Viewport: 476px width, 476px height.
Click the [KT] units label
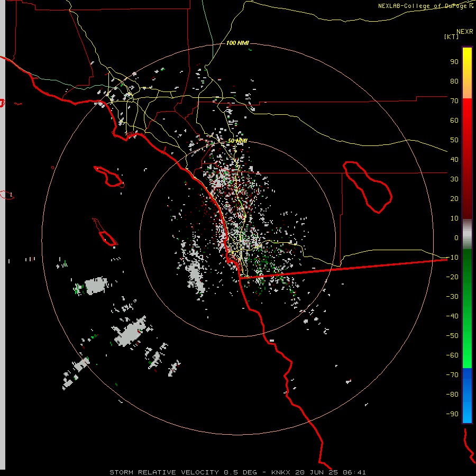452,36
